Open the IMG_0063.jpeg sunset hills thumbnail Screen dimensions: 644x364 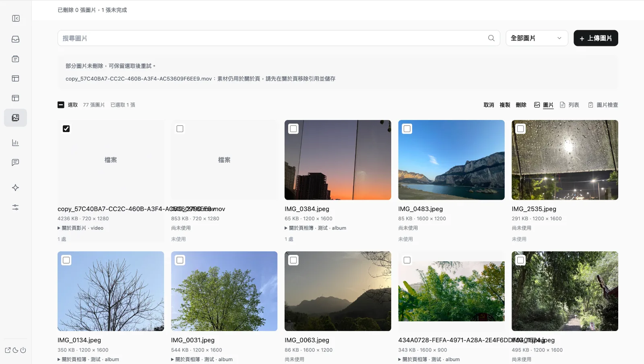338,291
